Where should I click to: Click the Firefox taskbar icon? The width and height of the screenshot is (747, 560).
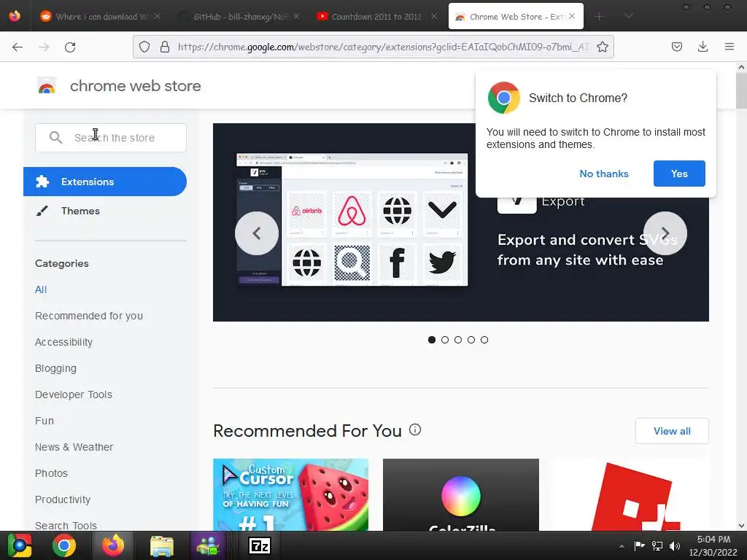pyautogui.click(x=113, y=545)
